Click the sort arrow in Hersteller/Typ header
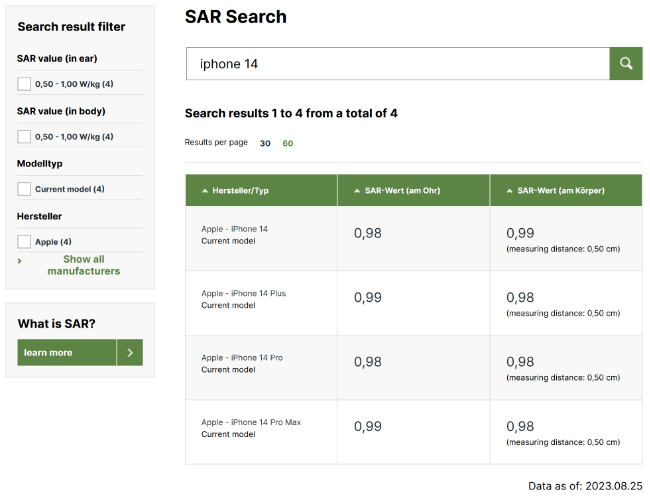The image size is (650, 497). point(204,191)
